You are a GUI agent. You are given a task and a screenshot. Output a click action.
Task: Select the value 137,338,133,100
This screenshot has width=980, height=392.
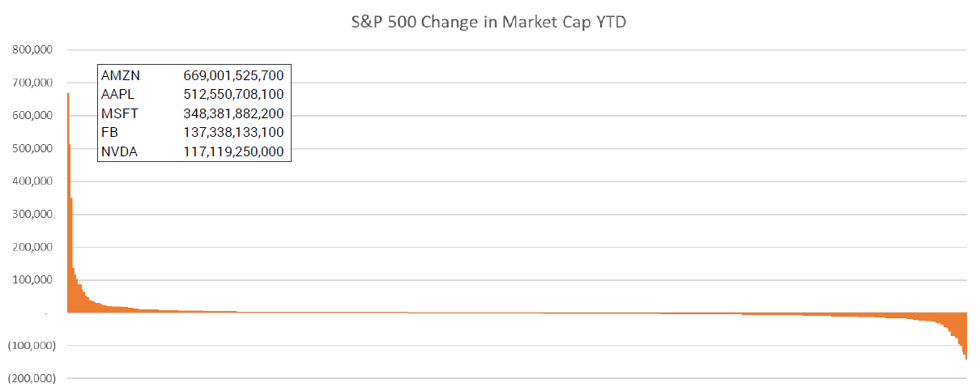point(235,132)
